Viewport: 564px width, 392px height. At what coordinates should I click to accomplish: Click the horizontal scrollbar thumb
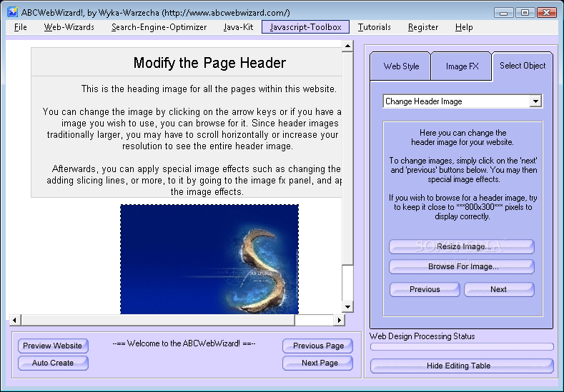click(158, 320)
